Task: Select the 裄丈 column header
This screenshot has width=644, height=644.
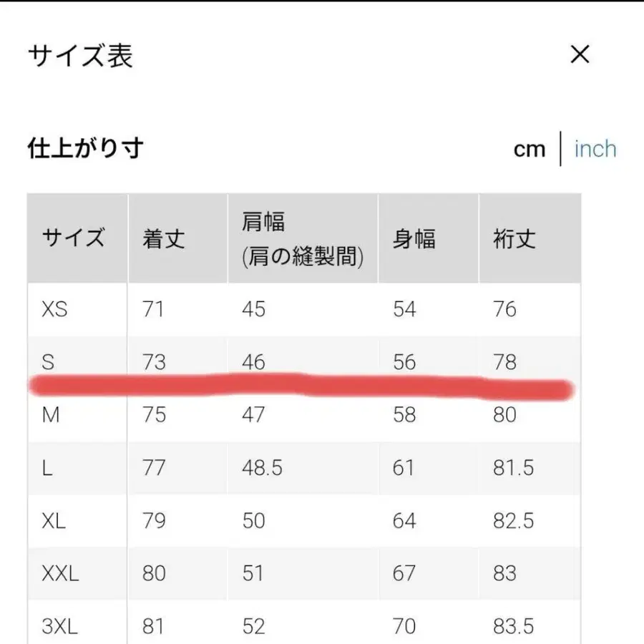Action: [x=512, y=238]
